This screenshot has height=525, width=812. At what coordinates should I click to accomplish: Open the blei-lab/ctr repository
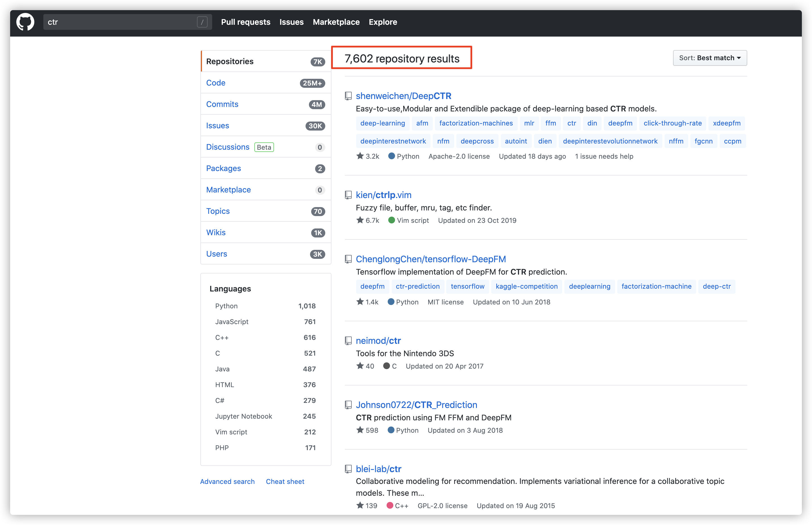click(379, 469)
